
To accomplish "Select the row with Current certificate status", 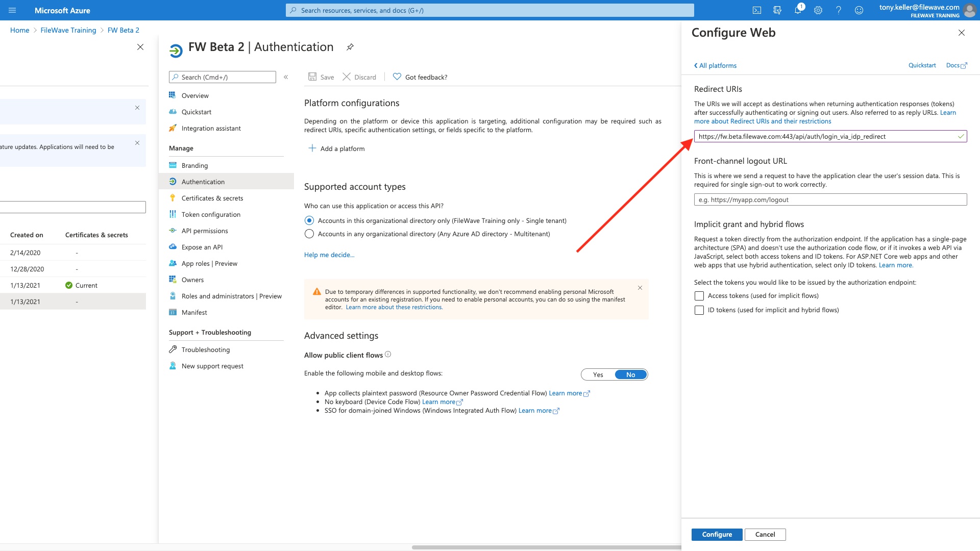I will point(73,285).
